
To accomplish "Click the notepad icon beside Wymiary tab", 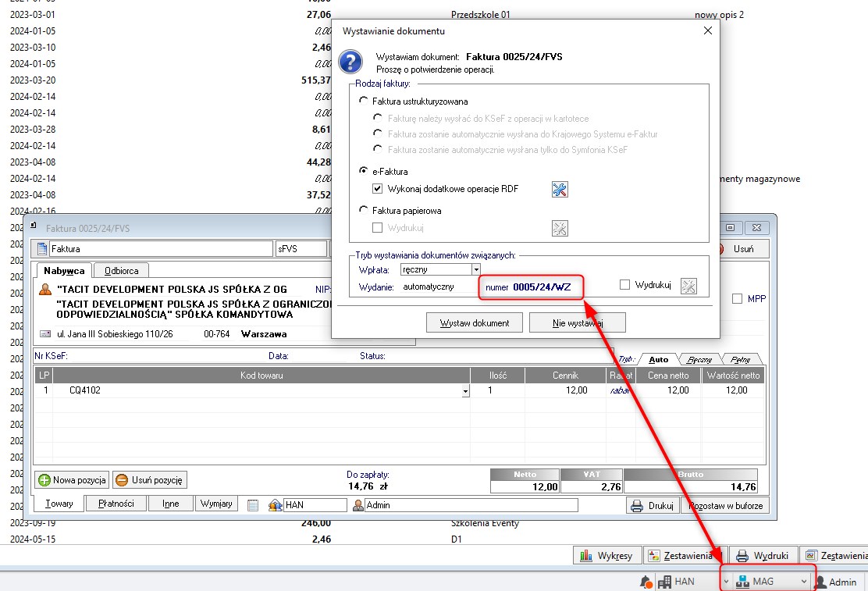I will click(252, 505).
